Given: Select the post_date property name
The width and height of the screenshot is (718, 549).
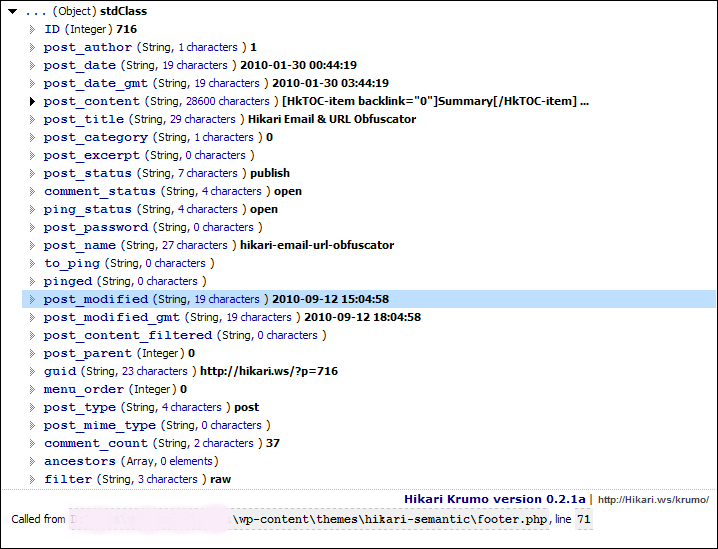Looking at the screenshot, I should (80, 65).
